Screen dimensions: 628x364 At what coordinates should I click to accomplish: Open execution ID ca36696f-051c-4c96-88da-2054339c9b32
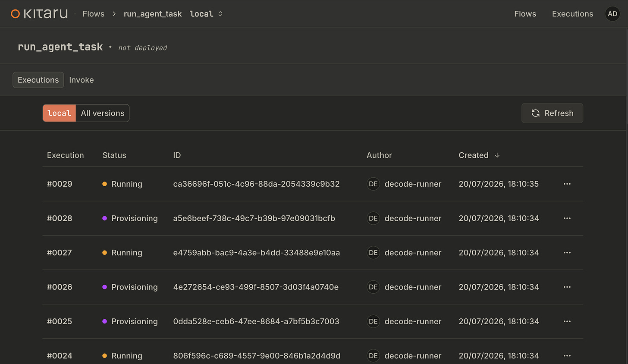(256, 184)
